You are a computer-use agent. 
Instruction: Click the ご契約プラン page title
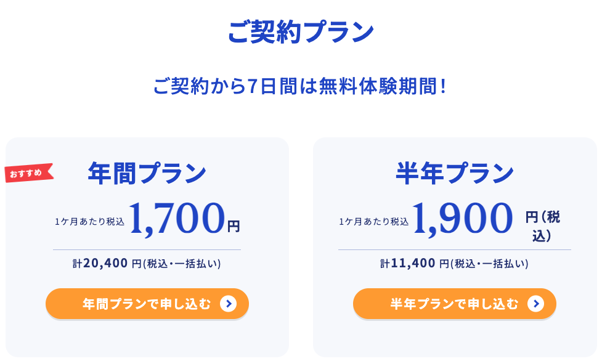[x=301, y=32]
